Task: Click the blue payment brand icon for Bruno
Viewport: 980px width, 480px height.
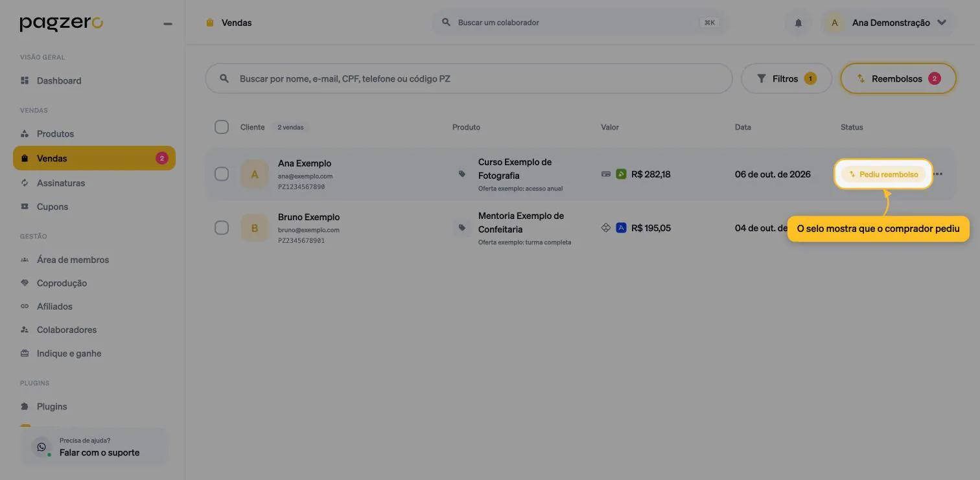Action: [x=621, y=228]
